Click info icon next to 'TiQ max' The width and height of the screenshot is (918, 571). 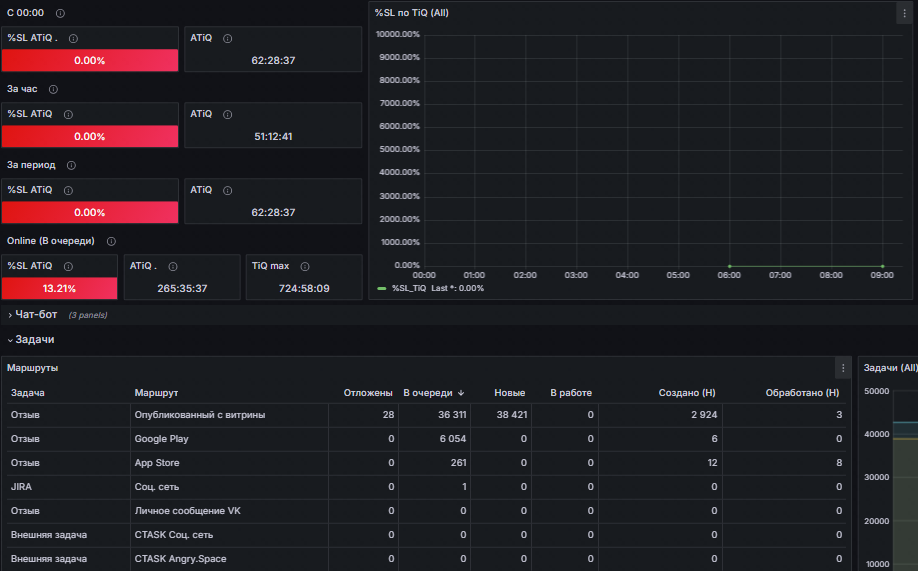[305, 266]
